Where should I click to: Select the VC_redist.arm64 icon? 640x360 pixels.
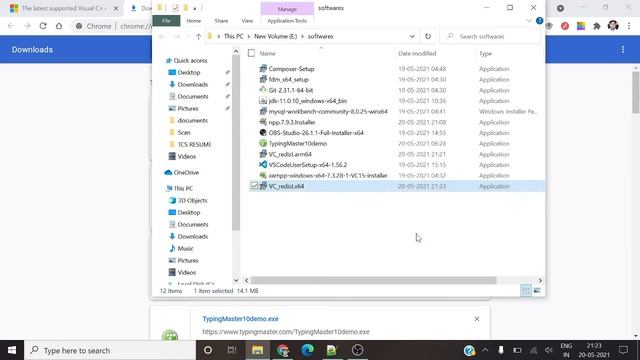[263, 154]
